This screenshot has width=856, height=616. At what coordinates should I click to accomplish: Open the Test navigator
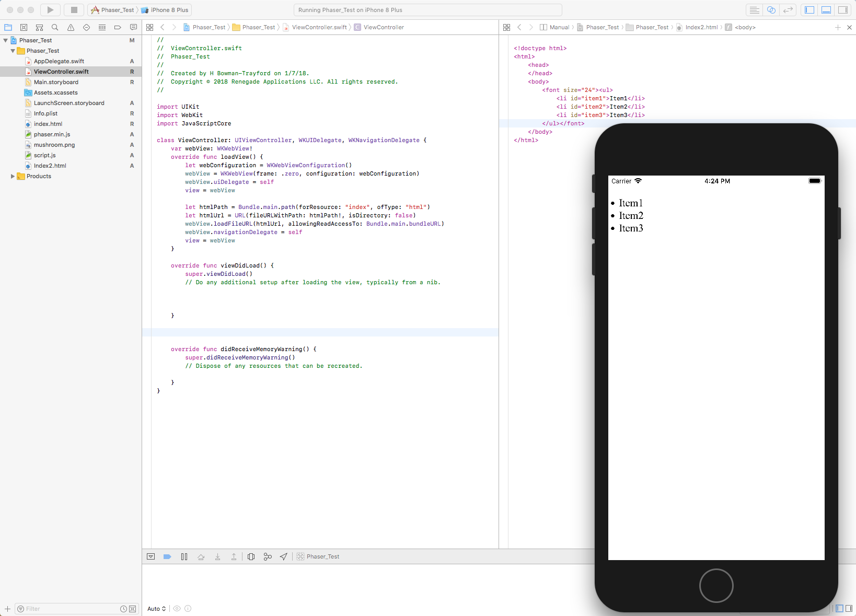point(86,27)
